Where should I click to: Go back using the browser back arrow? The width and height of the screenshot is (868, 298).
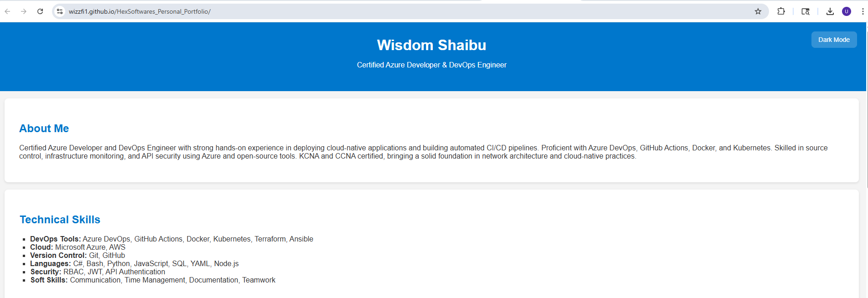click(x=7, y=11)
